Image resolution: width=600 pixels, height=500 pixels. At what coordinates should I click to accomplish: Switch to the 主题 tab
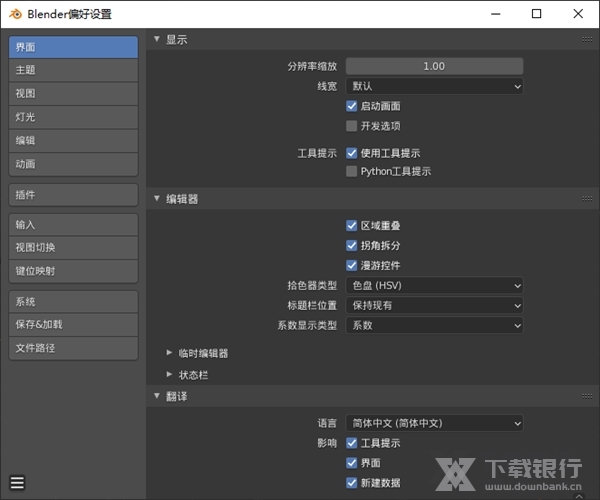(73, 70)
